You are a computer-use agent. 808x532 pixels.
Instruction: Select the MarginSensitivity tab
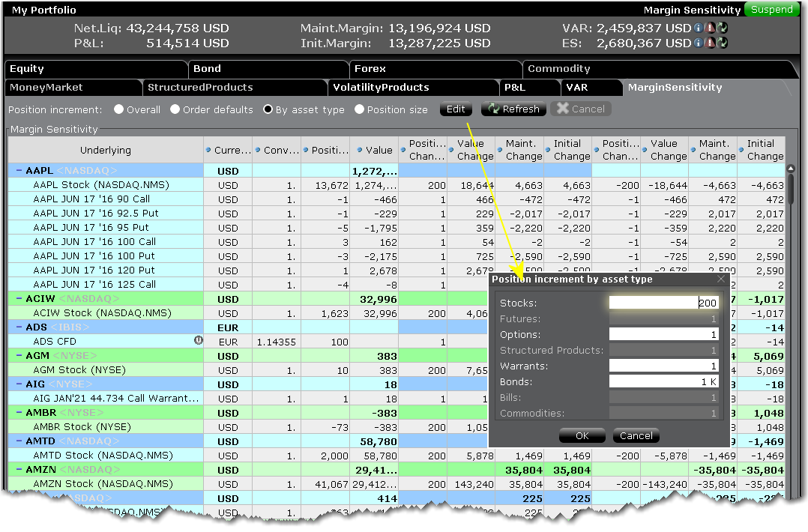pyautogui.click(x=706, y=88)
